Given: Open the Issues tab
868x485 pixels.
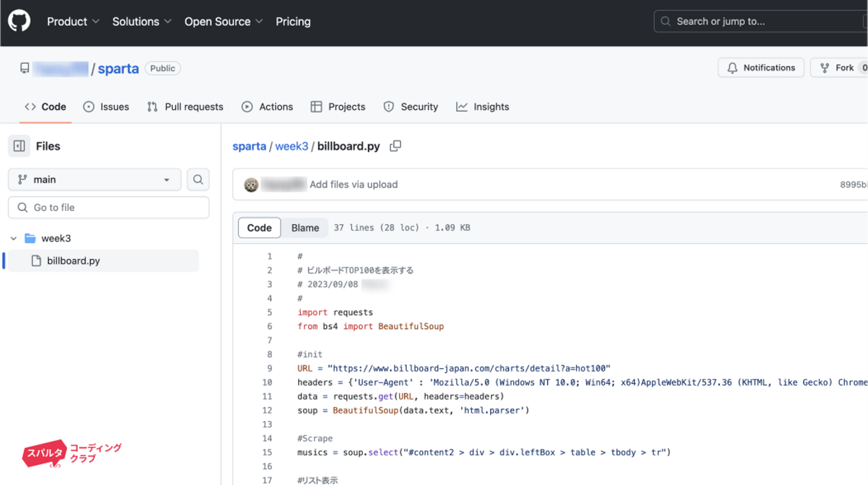Looking at the screenshot, I should (106, 107).
